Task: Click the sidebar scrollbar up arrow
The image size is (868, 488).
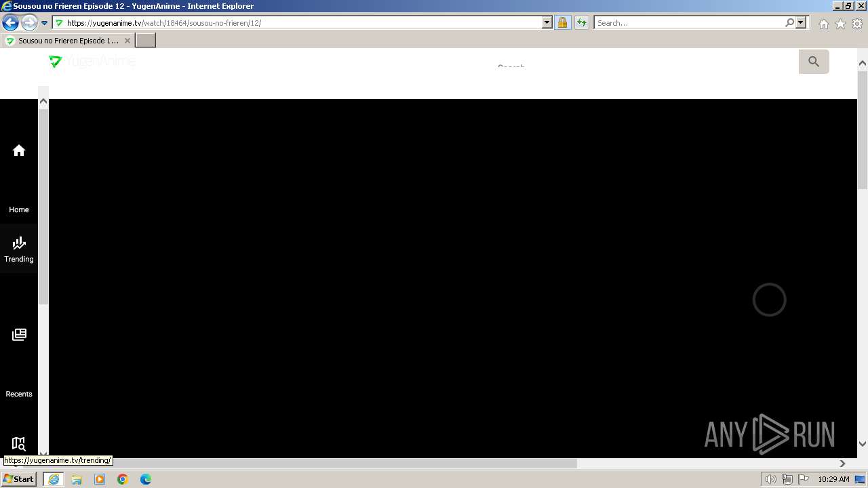Action: click(x=43, y=102)
